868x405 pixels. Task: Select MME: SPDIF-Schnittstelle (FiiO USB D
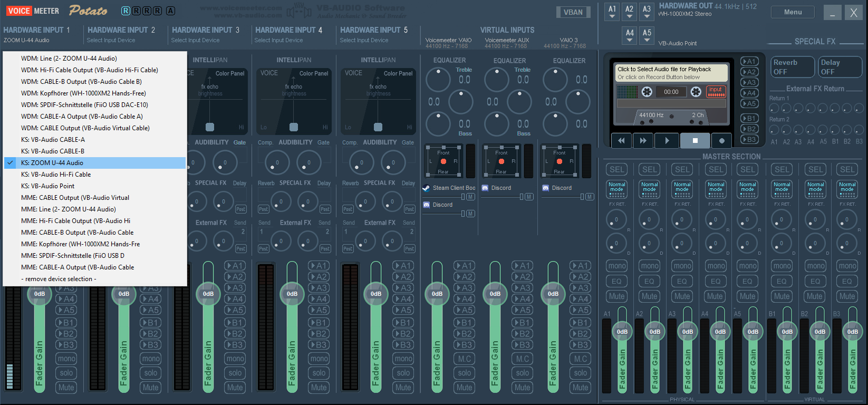click(x=95, y=256)
